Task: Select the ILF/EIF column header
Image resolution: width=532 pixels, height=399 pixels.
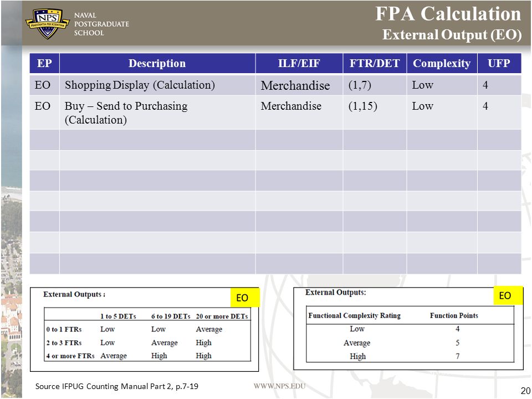Action: tap(299, 63)
